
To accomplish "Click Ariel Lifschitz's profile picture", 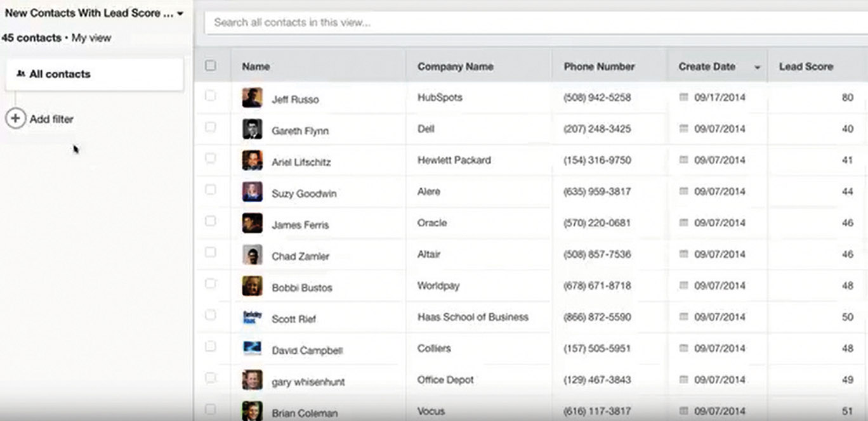I will [252, 160].
